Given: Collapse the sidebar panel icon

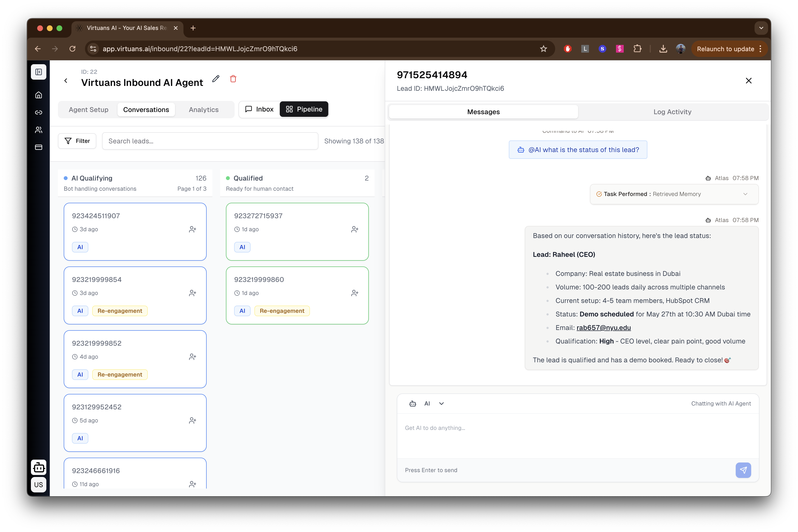Looking at the screenshot, I should [x=39, y=72].
